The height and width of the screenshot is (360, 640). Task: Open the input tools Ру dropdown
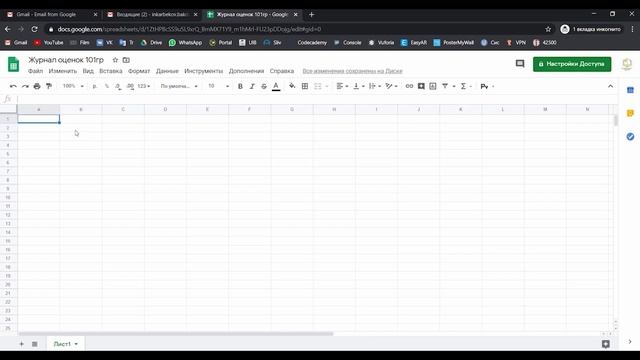[487, 86]
